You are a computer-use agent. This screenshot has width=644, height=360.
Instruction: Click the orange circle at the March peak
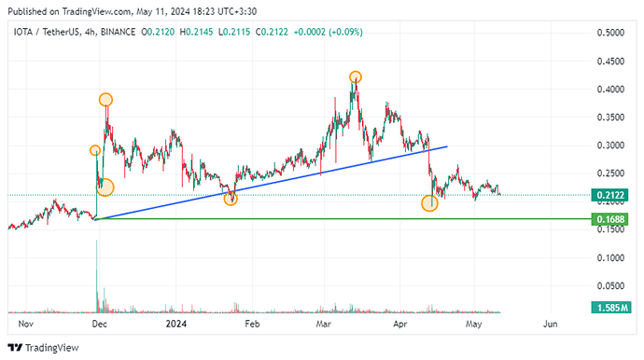pos(356,77)
